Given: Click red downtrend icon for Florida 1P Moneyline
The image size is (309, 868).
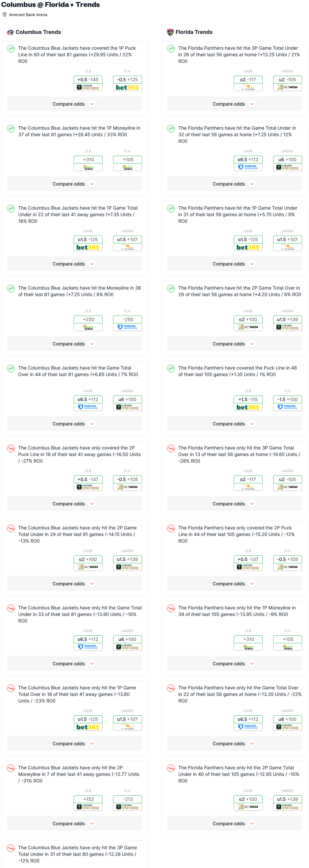Looking at the screenshot, I should (x=171, y=608).
